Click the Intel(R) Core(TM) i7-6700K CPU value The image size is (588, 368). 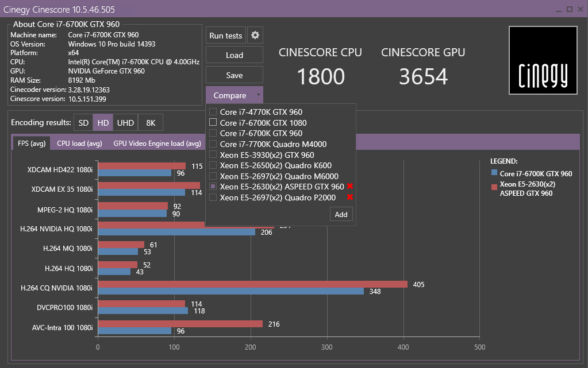click(x=134, y=62)
